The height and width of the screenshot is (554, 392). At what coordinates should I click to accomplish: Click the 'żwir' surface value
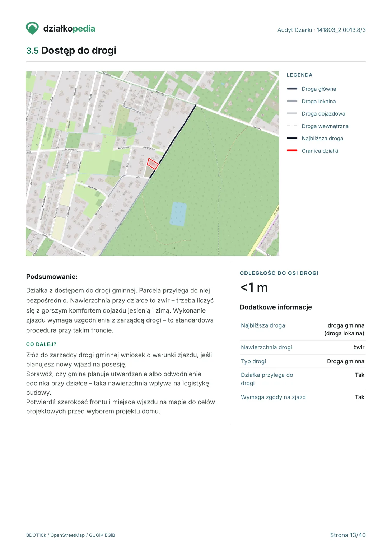click(x=359, y=347)
